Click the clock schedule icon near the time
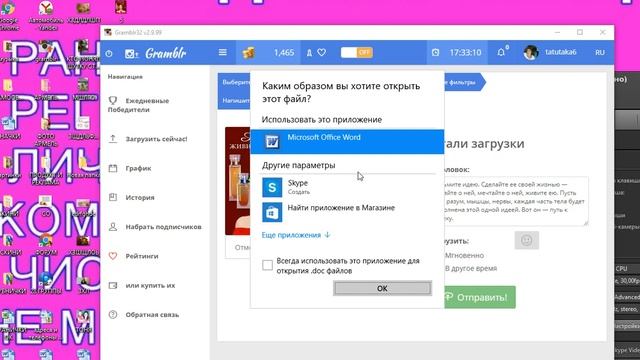The height and width of the screenshot is (360, 640). 436,52
